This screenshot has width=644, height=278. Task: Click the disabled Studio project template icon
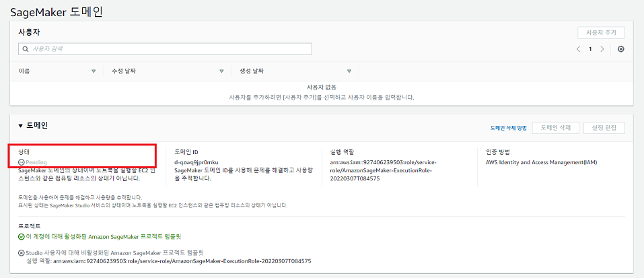pyautogui.click(x=22, y=252)
